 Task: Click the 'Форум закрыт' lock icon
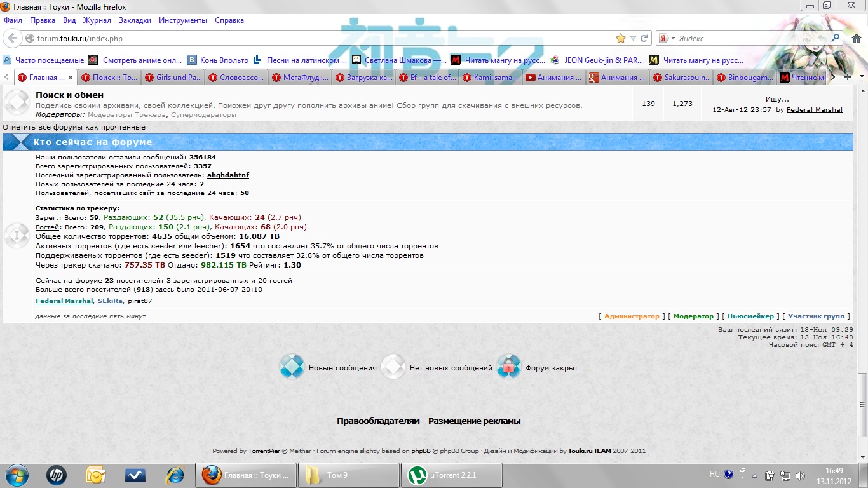click(x=508, y=367)
